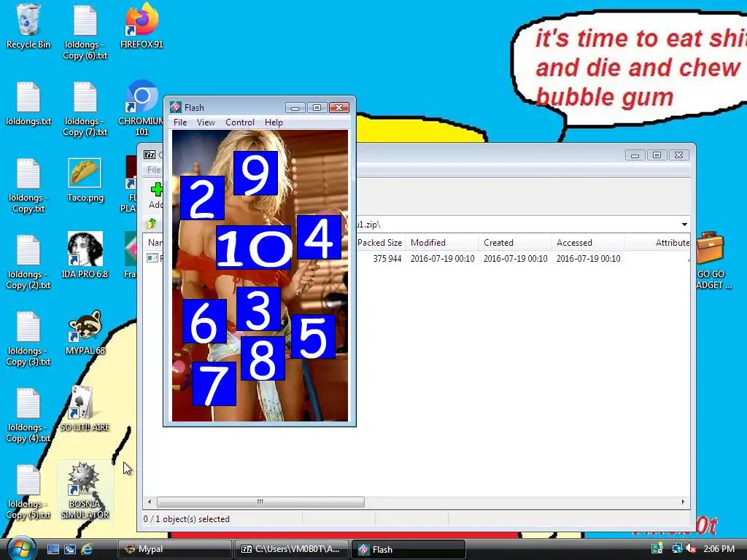Screen dimensions: 747x560
Task: Sort by Accessed column header
Action: (588, 242)
